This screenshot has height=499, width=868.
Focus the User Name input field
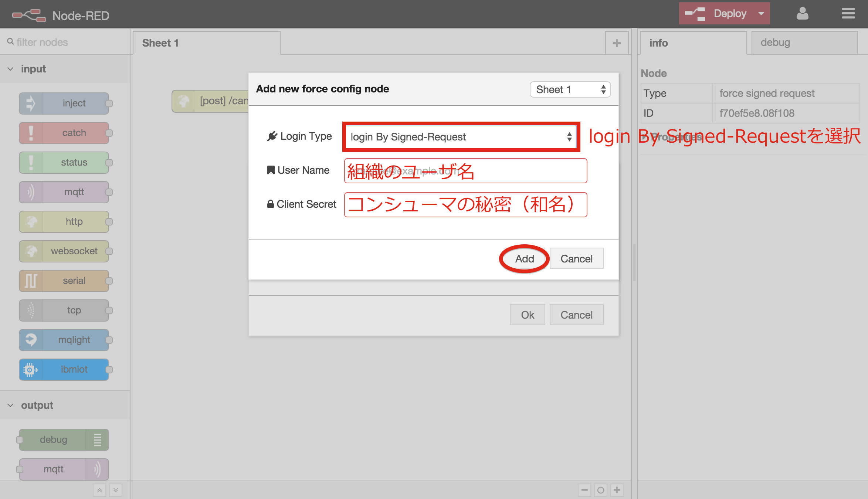465,171
